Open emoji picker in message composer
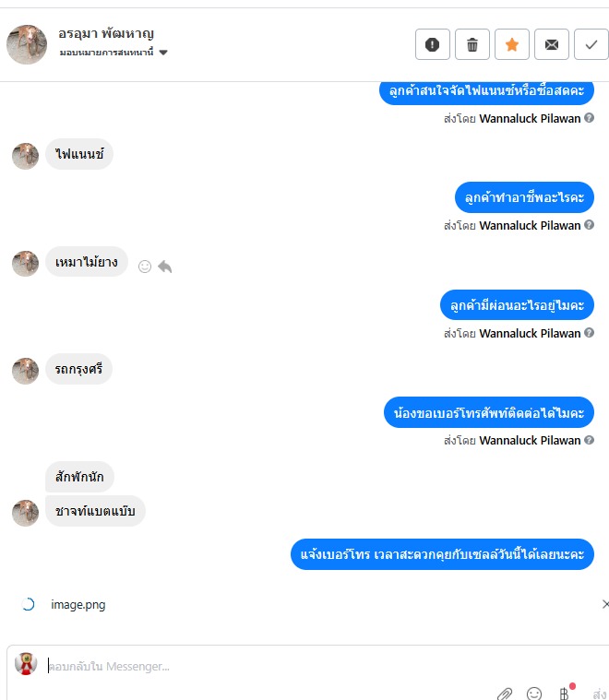This screenshot has height=700, width=609. pos(534,694)
